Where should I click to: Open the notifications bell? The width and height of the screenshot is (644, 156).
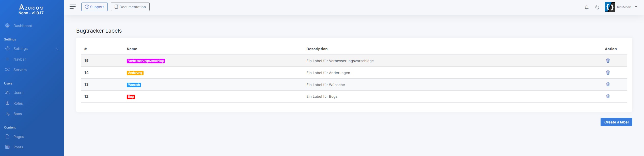tap(587, 7)
